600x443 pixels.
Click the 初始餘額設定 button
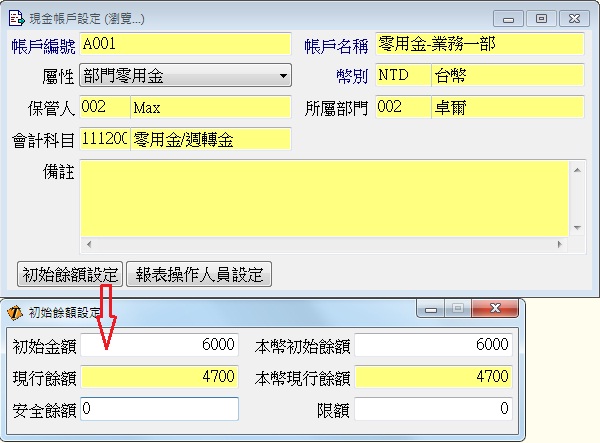coord(70,274)
